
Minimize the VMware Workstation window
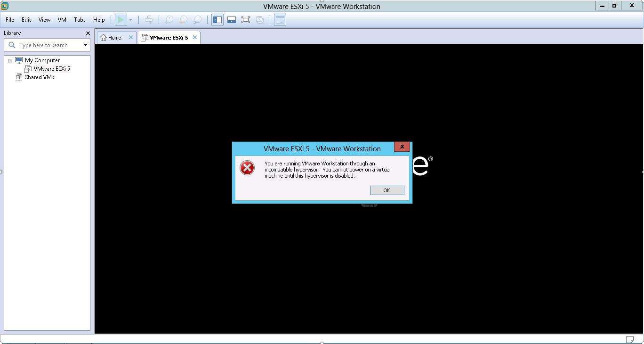pos(602,6)
